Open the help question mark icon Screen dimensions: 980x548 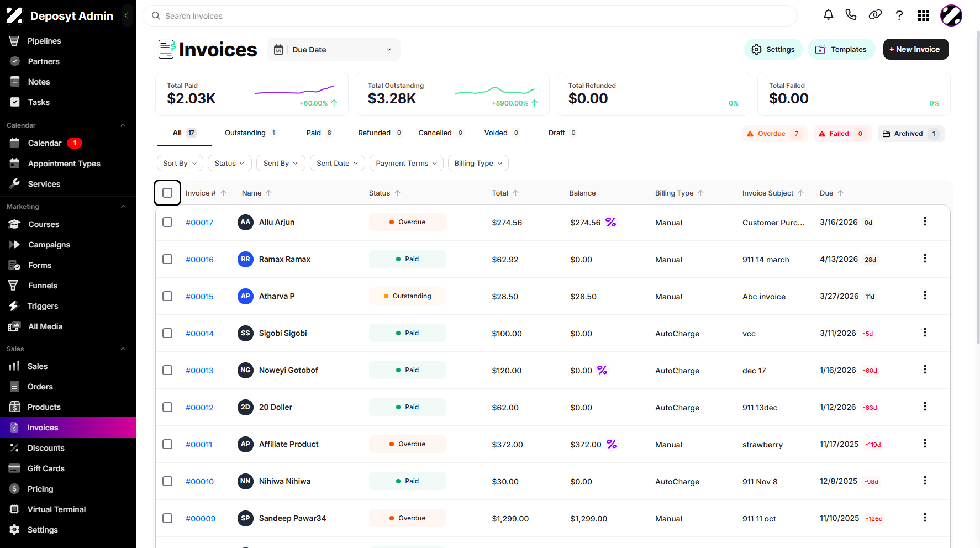[x=899, y=15]
